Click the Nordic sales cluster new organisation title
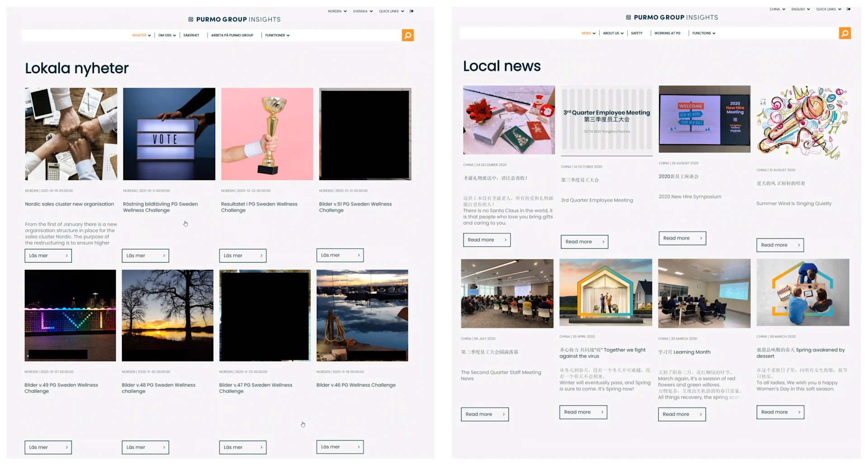The width and height of the screenshot is (868, 465). tap(69, 204)
